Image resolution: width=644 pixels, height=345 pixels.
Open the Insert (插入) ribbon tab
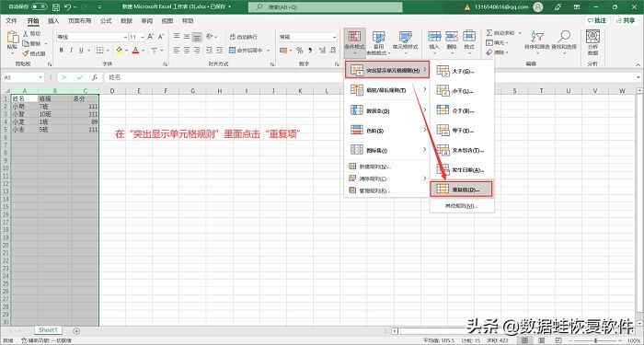click(x=53, y=21)
